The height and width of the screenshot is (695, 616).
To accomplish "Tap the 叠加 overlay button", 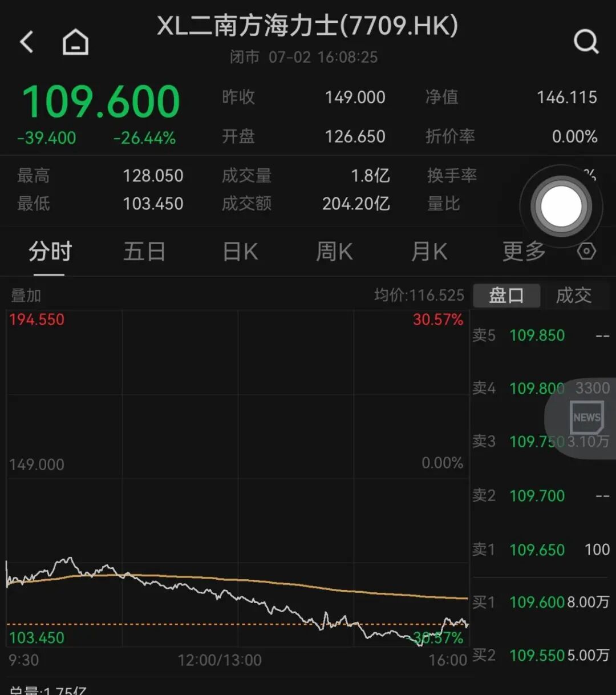I will coord(26,296).
